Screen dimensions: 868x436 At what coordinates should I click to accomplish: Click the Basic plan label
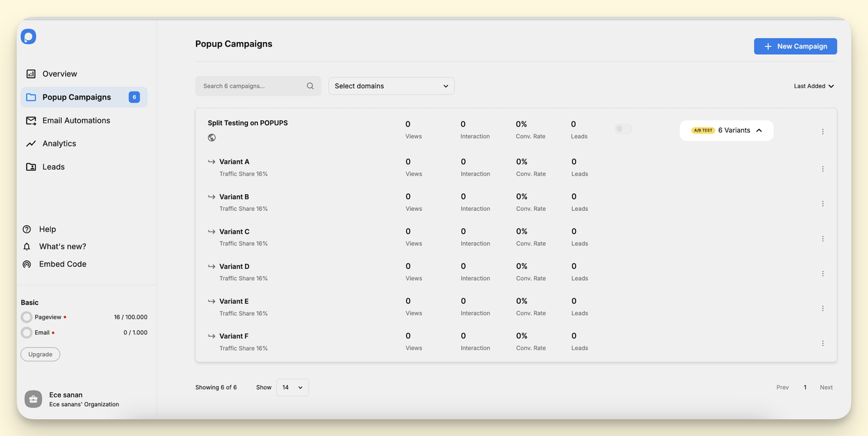[x=30, y=302]
